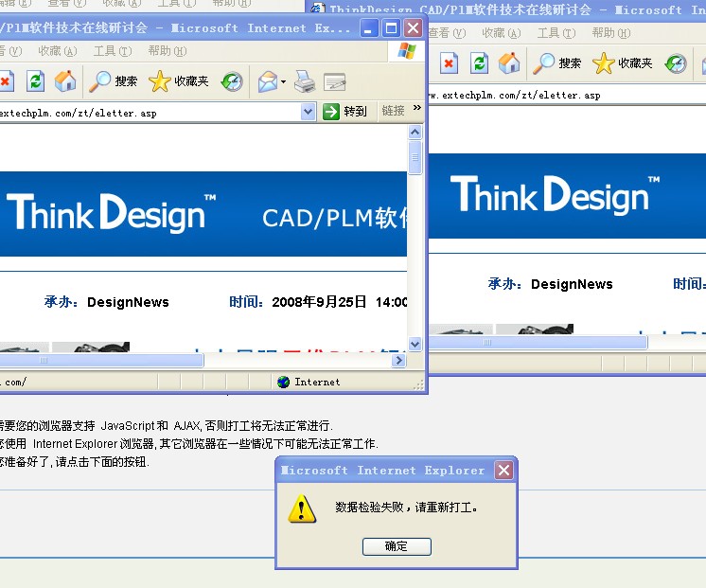This screenshot has width=706, height=588.
Task: Click horizontal scrollbar thumb in front window
Action: 101,361
